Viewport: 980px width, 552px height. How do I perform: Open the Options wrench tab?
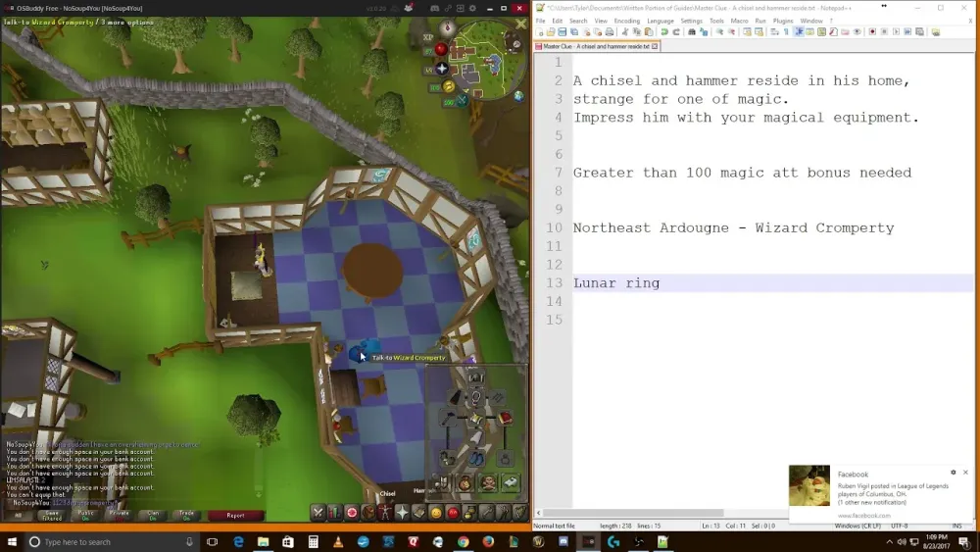(486, 513)
